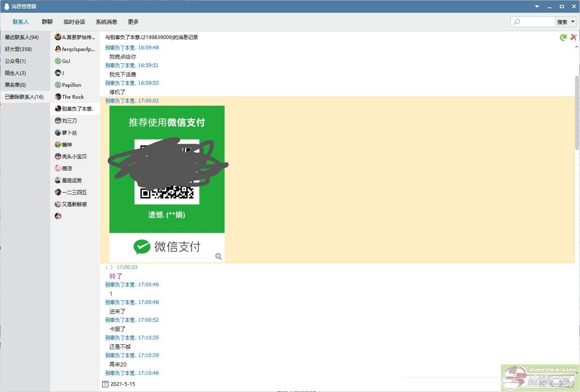Click the scrollbar up arrow
Screen dimensions: 580x392
tap(576, 46)
